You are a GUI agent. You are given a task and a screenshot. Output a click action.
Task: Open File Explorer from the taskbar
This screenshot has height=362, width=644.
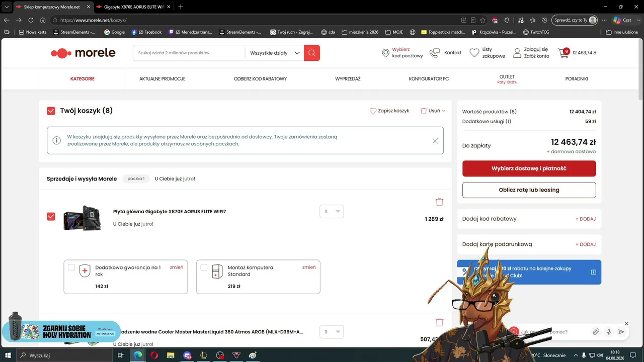point(170,355)
